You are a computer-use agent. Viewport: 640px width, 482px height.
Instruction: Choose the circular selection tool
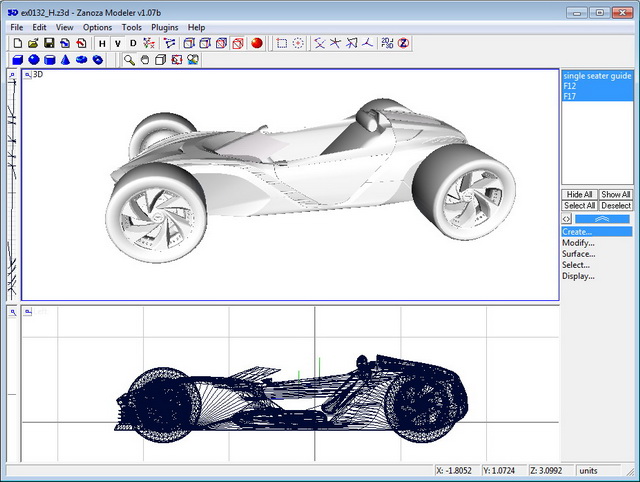(x=298, y=43)
